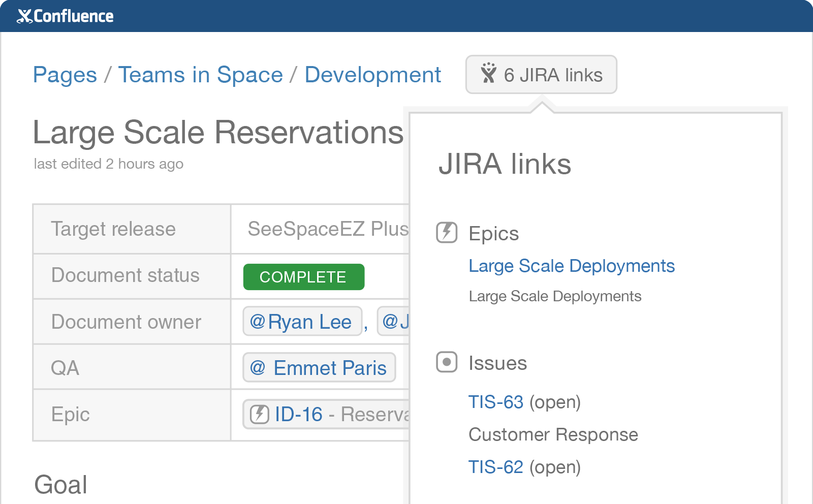
Task: Click the second document owner mention
Action: (394, 322)
